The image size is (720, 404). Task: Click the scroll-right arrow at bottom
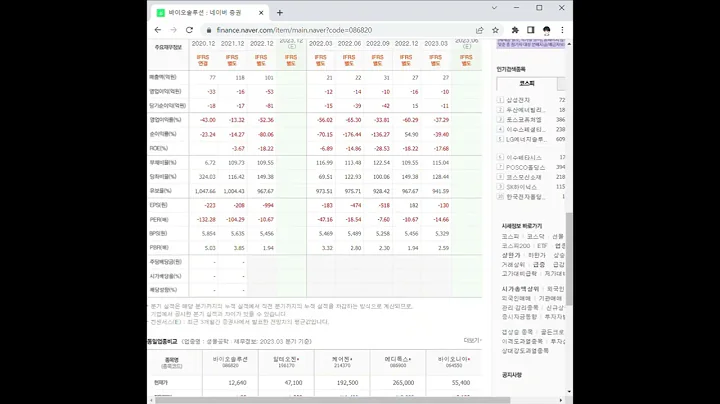pos(561,400)
